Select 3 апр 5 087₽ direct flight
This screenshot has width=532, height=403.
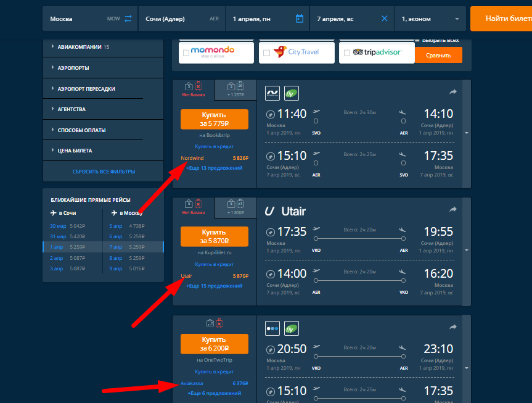tap(68, 268)
